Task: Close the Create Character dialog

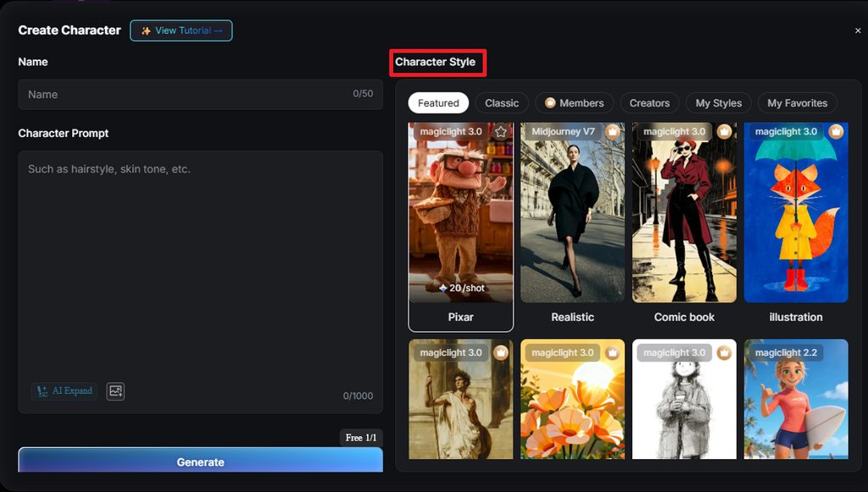Action: (858, 31)
